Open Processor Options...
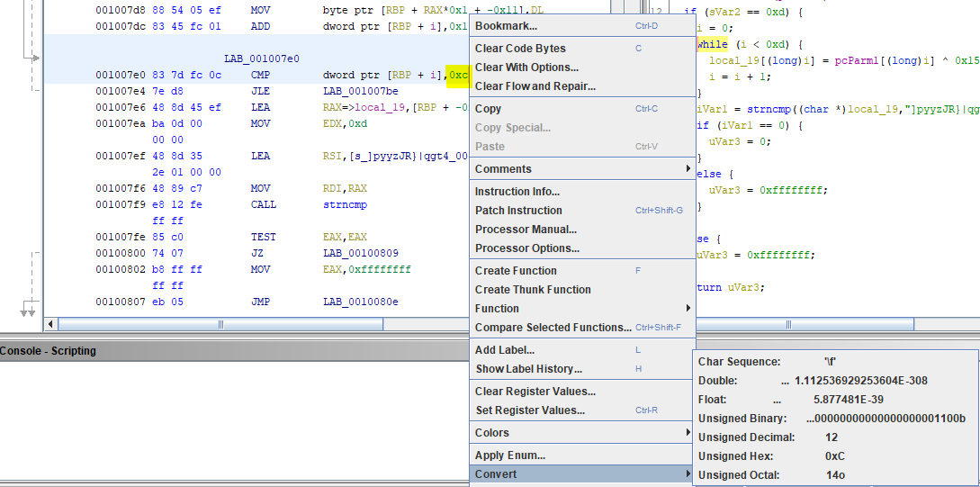The width and height of the screenshot is (980, 487). point(582,248)
